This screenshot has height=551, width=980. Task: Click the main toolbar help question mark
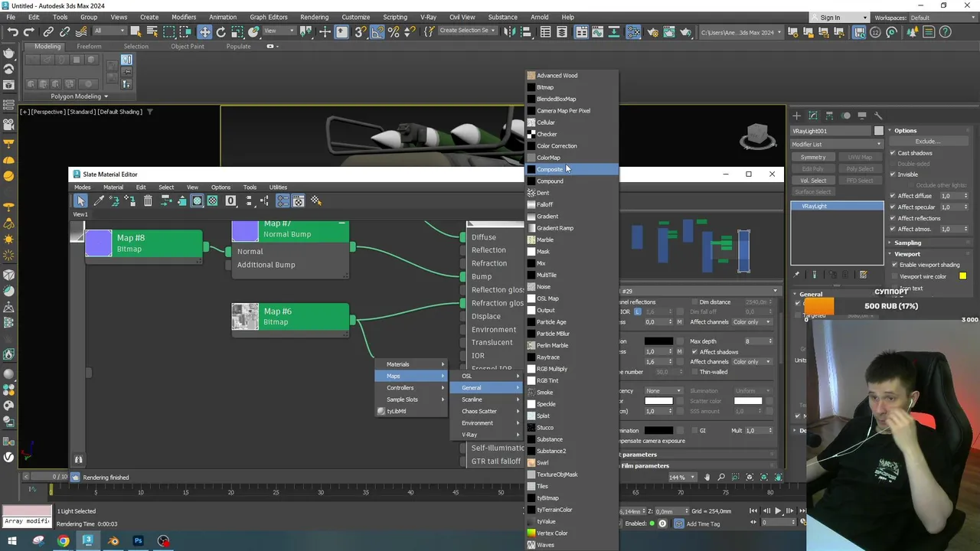(x=946, y=31)
